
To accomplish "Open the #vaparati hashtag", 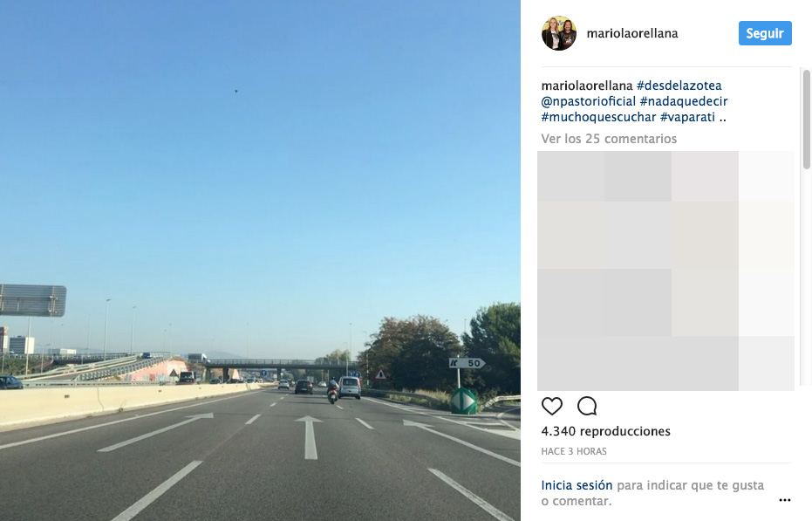I will tap(687, 117).
